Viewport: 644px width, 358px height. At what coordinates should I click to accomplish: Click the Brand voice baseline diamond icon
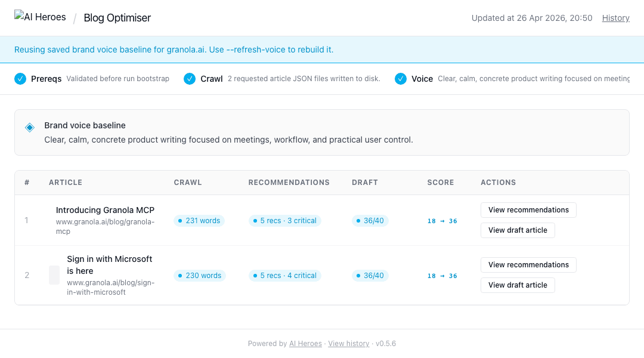pos(30,128)
